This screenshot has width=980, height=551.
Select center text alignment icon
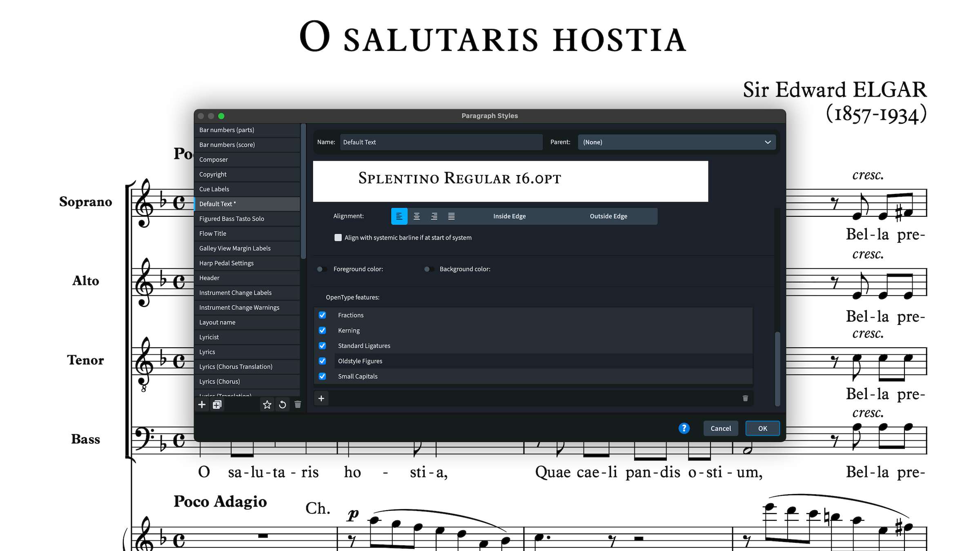[x=416, y=216]
